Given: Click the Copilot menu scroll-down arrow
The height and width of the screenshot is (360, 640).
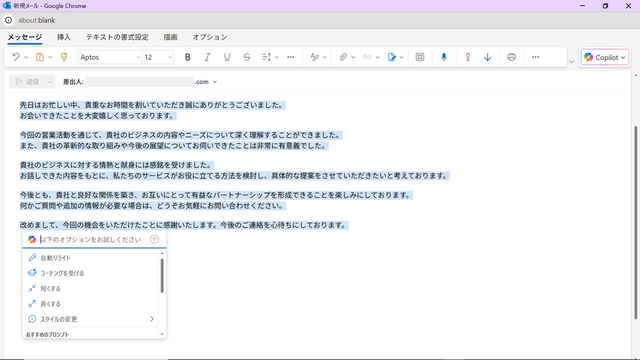Looking at the screenshot, I should click(x=162, y=335).
